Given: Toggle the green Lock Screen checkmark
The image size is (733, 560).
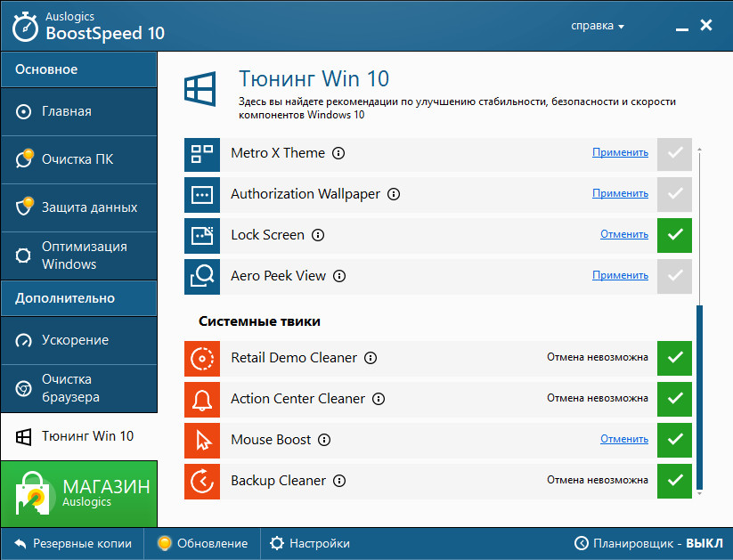Looking at the screenshot, I should click(674, 236).
